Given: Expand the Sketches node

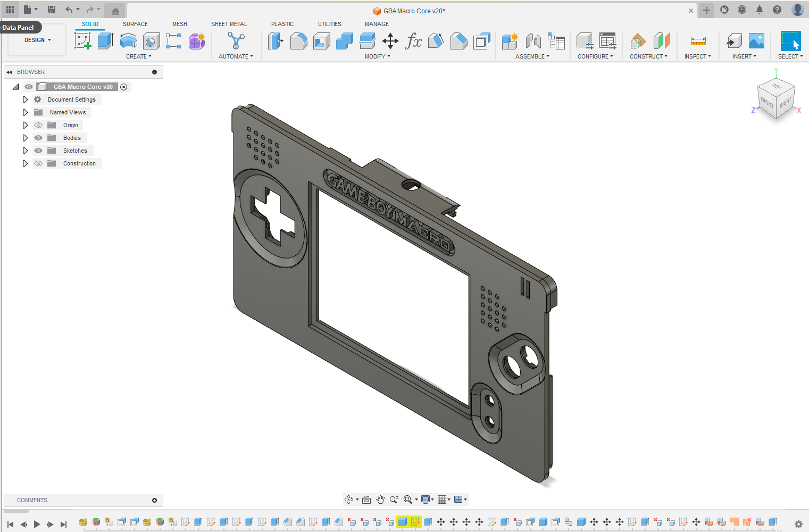Looking at the screenshot, I should click(x=25, y=151).
